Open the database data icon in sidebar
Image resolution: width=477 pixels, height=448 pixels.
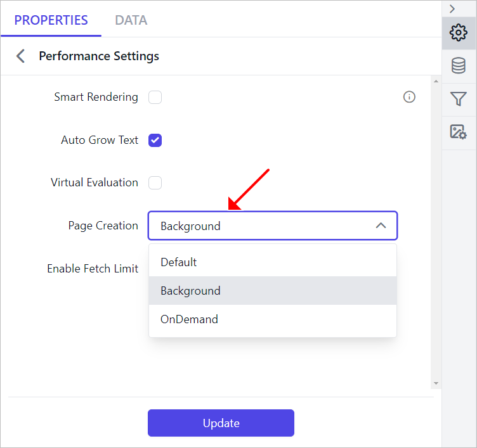458,66
